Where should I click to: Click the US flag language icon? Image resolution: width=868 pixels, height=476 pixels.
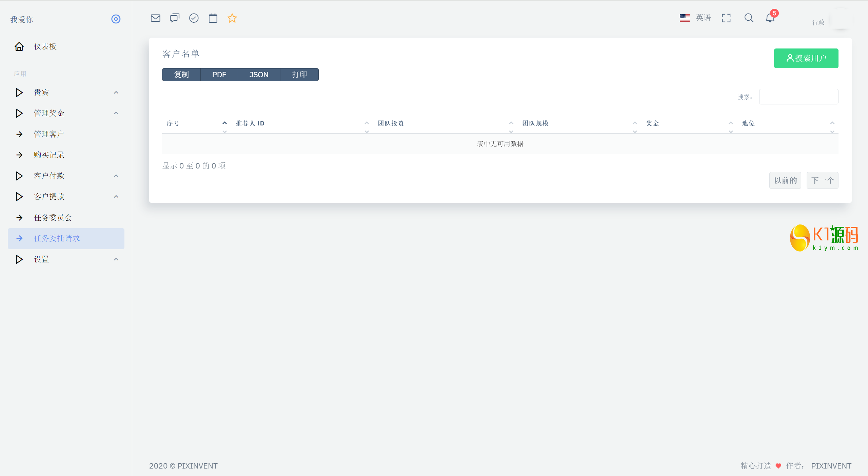tap(685, 18)
